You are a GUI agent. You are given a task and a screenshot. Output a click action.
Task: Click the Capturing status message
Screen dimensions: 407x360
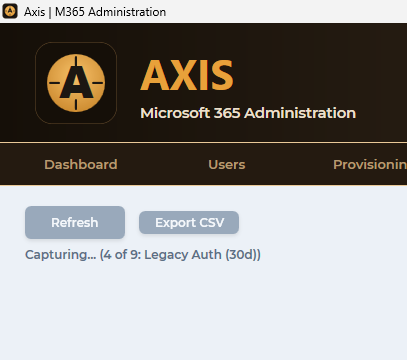coord(143,255)
